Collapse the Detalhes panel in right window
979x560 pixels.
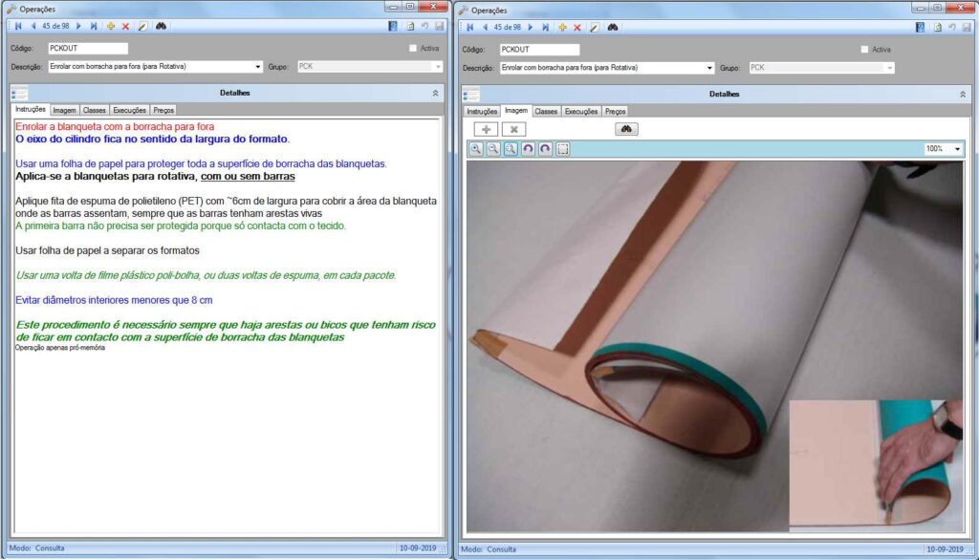point(963,95)
